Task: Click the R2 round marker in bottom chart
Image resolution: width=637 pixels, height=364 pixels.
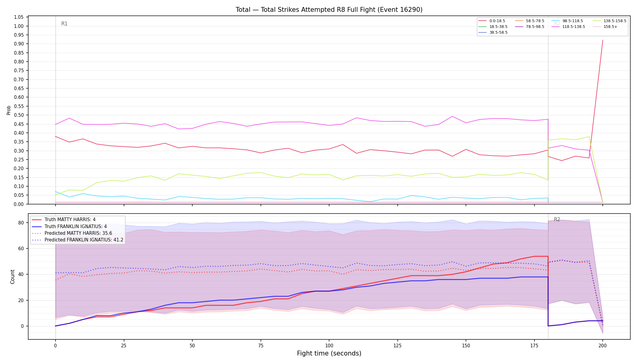Action: click(x=557, y=219)
